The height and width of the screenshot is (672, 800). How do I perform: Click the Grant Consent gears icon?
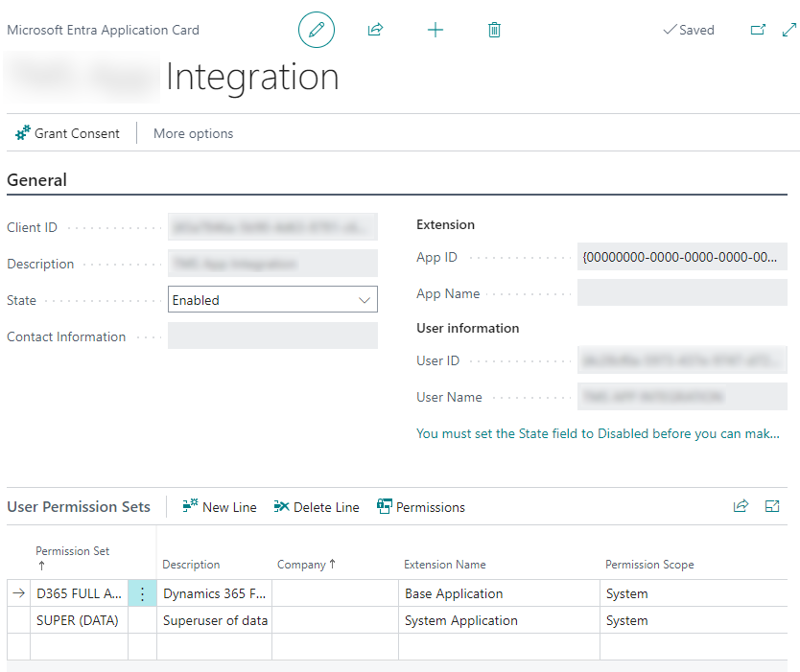22,133
